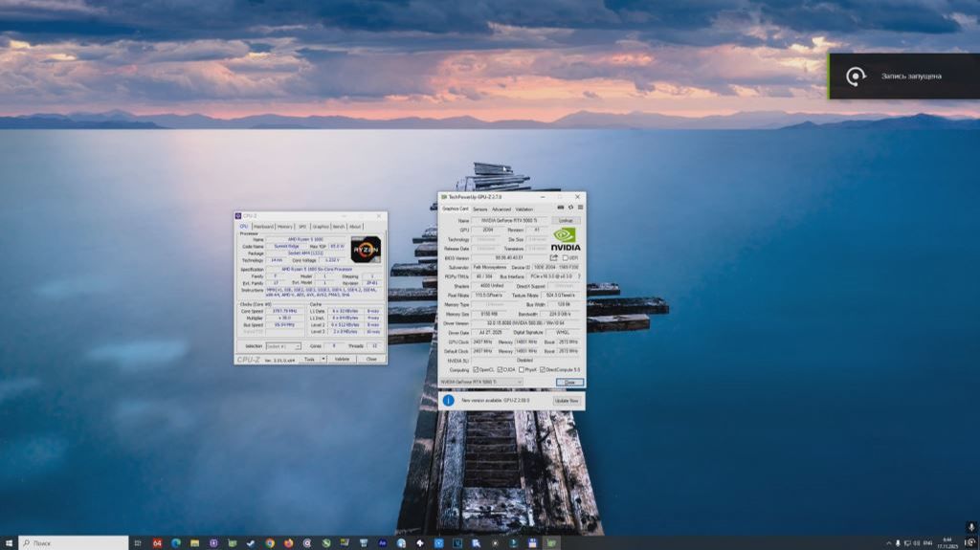This screenshot has height=550, width=980.
Task: Click the Close button in GPU-Z
Action: pyautogui.click(x=570, y=382)
